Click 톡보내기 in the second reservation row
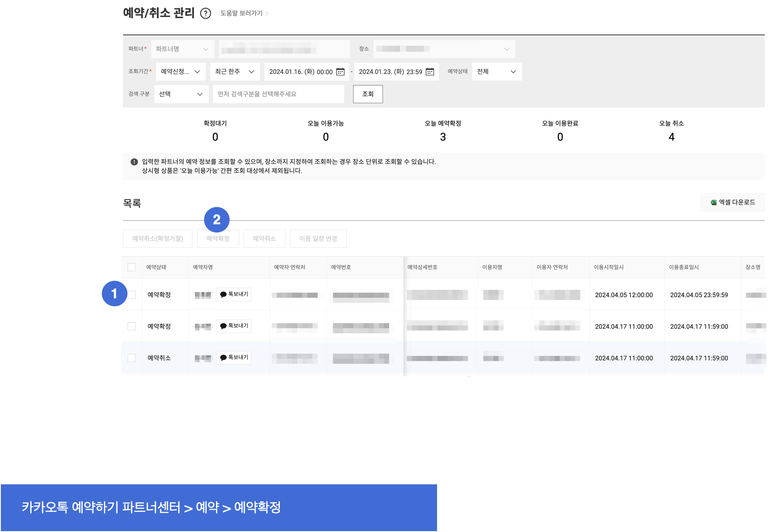777x532 pixels. pyautogui.click(x=234, y=326)
